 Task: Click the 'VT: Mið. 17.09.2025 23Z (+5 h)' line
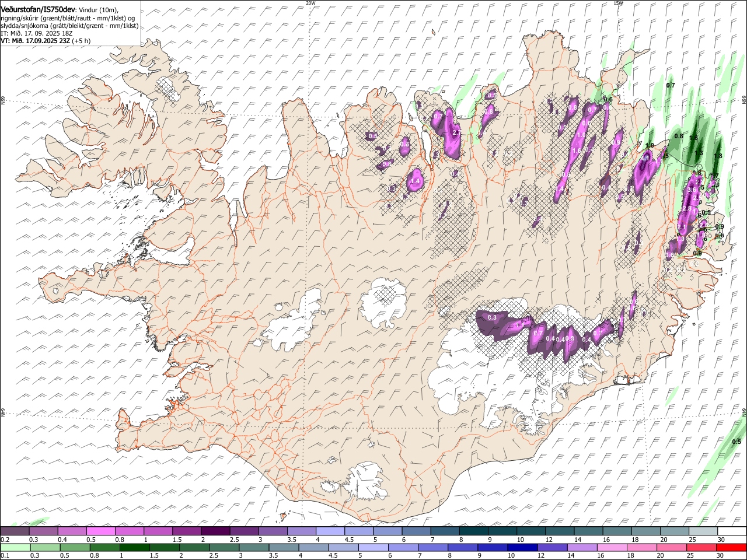click(46, 41)
